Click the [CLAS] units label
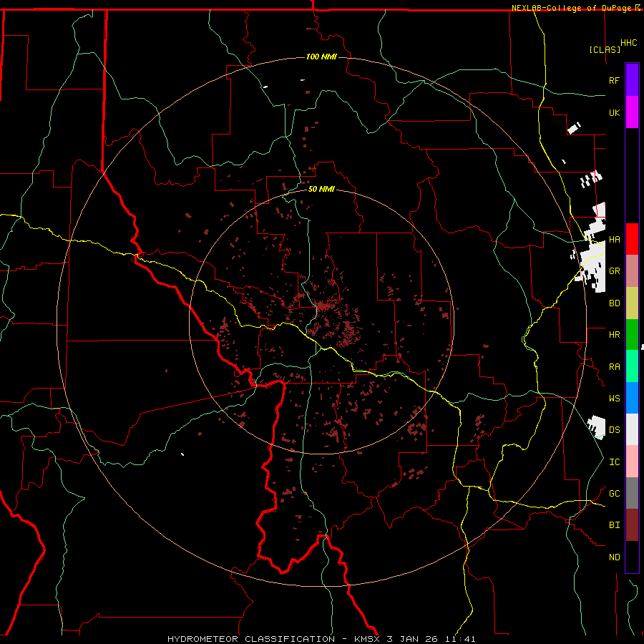 pyautogui.click(x=605, y=49)
